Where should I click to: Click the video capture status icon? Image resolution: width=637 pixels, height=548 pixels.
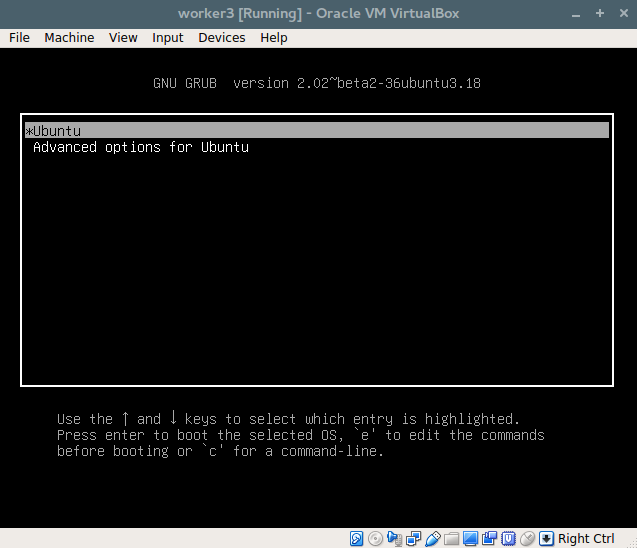[x=489, y=539]
